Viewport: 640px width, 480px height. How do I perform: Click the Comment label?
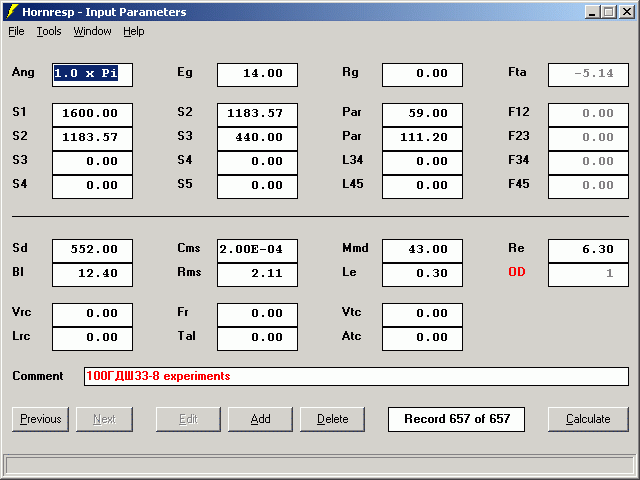tap(38, 376)
